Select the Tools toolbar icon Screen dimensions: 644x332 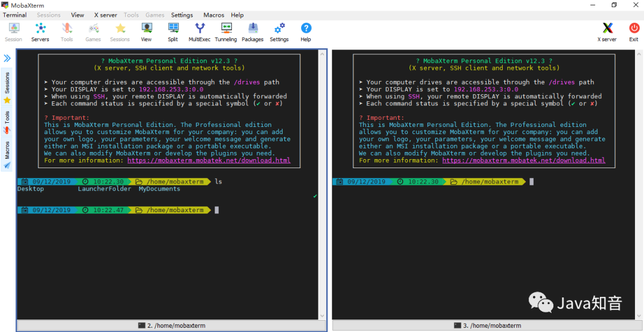click(67, 32)
